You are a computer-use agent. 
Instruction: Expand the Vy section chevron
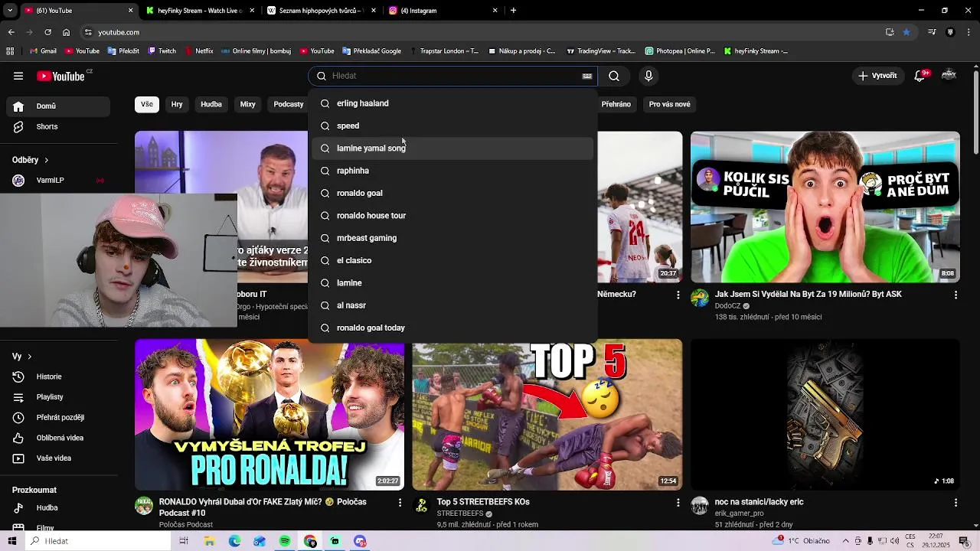[x=29, y=357]
